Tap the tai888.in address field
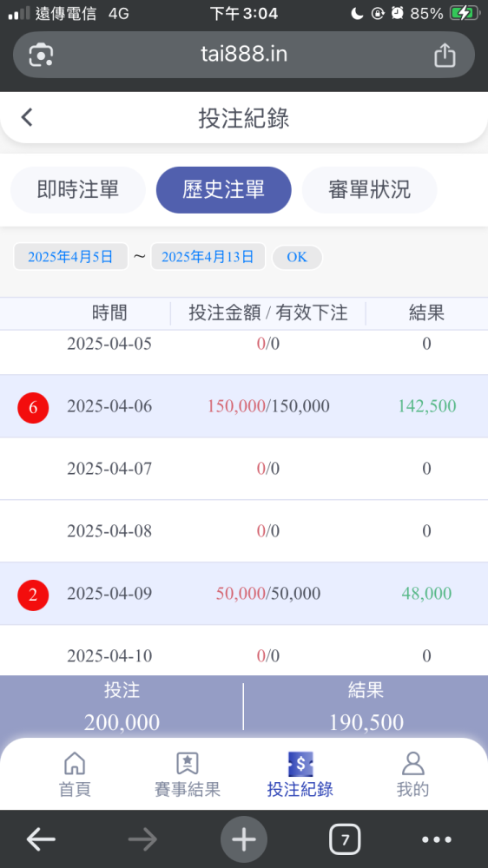Screen dimensions: 488x868 coord(244,55)
